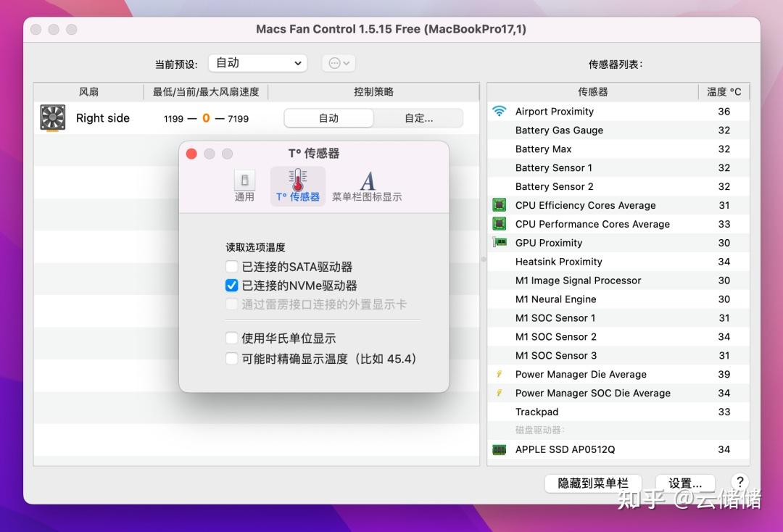783x532 pixels.
Task: Click the fan icon beside Right side
Action: tap(51, 117)
